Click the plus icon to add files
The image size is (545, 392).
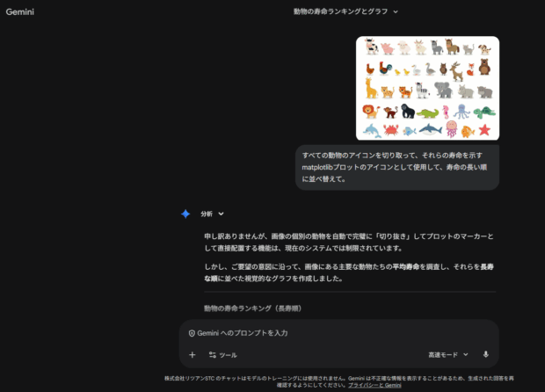pyautogui.click(x=192, y=355)
